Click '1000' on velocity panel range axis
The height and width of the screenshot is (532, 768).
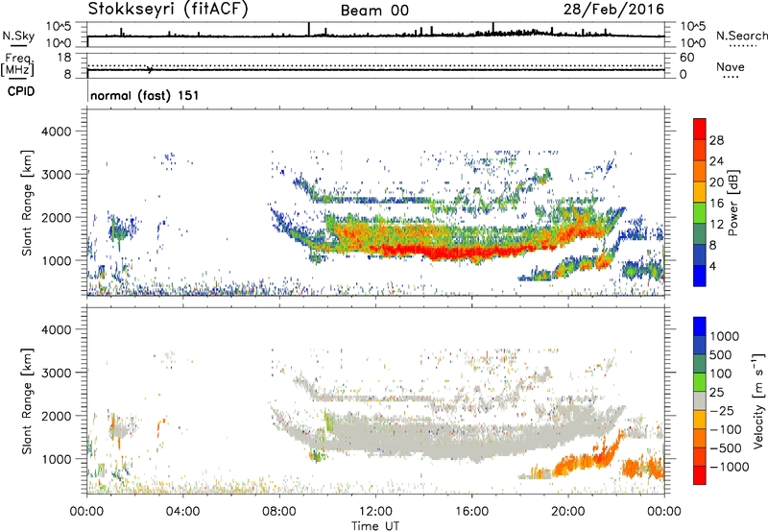[57, 459]
